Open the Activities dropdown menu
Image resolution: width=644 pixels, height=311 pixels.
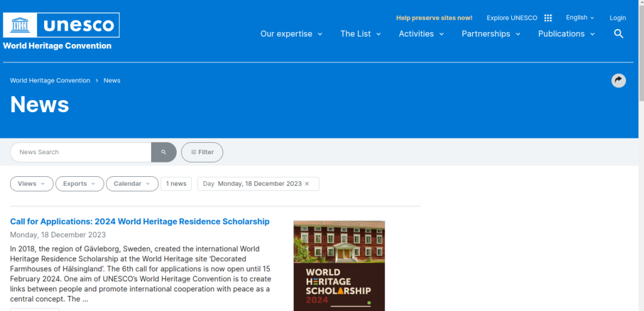(x=421, y=34)
